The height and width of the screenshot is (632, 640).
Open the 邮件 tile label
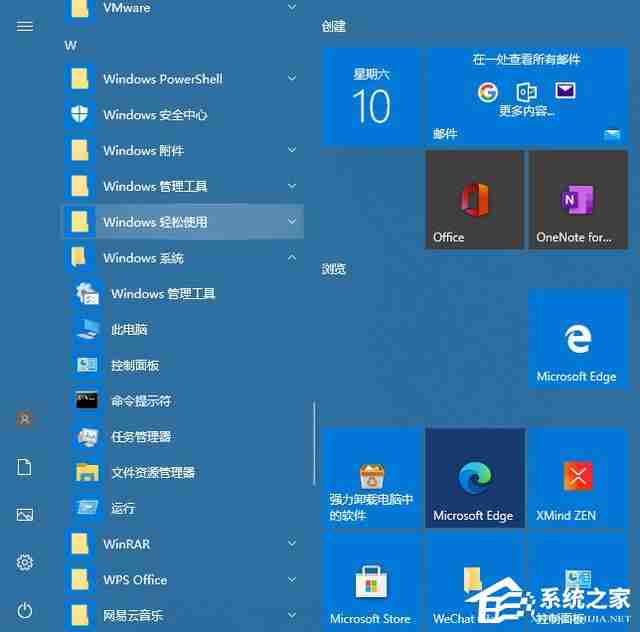click(x=445, y=134)
